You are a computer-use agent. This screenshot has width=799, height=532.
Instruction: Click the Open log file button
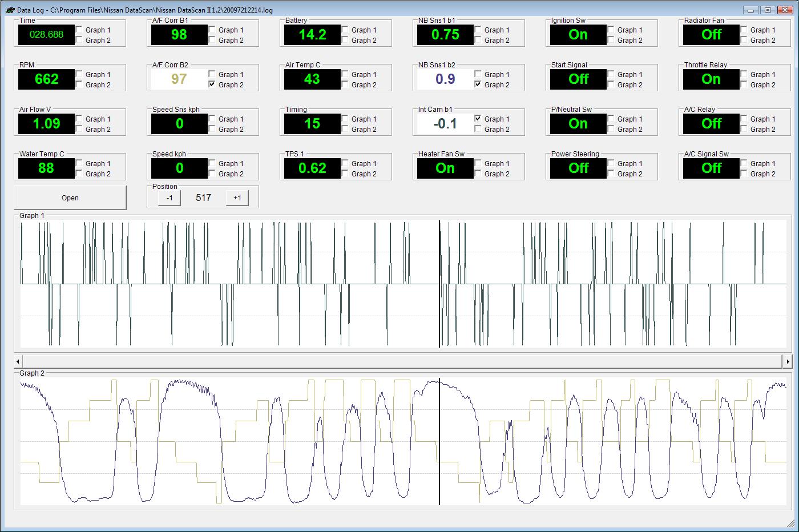pos(70,198)
